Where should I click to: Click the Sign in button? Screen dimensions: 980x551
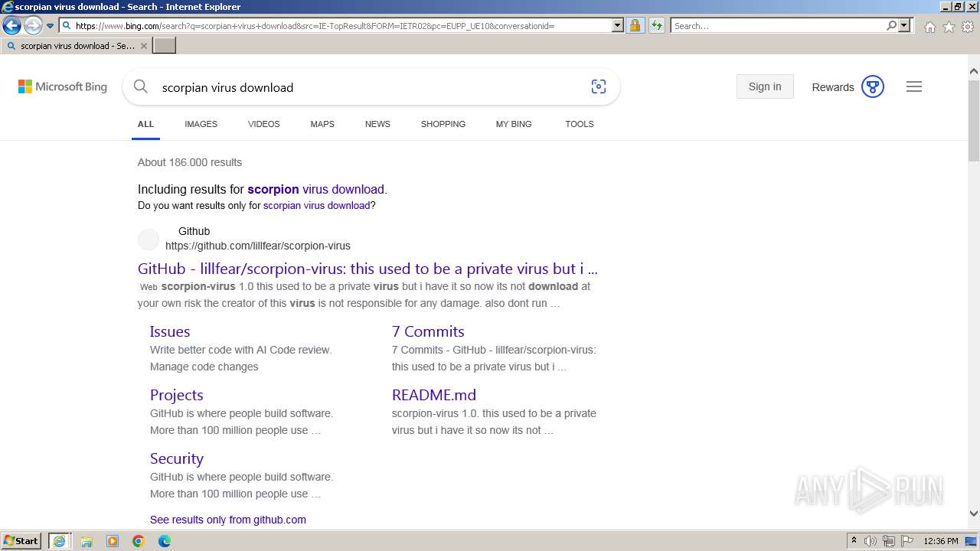tap(765, 86)
